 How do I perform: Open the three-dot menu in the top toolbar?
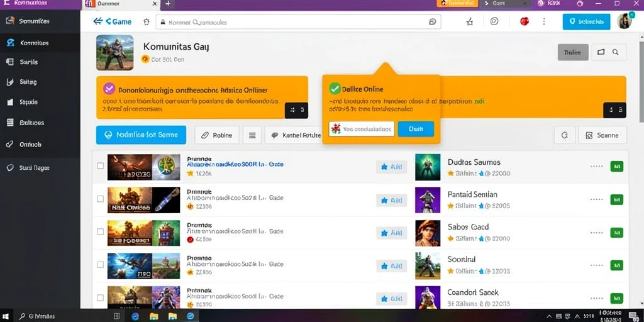pos(544,21)
